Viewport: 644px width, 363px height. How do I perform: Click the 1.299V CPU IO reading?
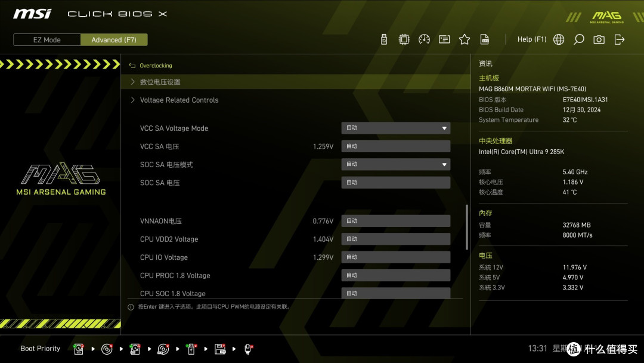click(323, 257)
